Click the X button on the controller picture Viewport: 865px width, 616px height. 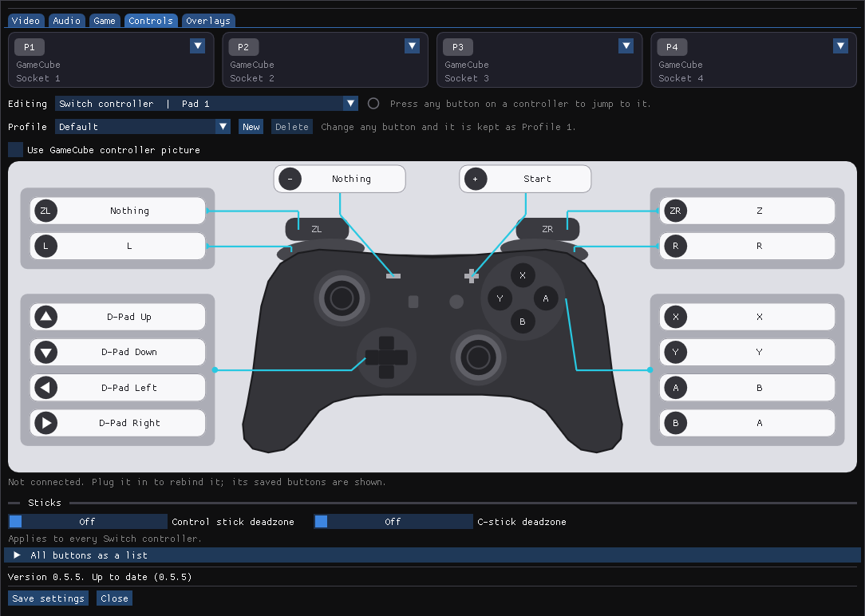point(523,275)
